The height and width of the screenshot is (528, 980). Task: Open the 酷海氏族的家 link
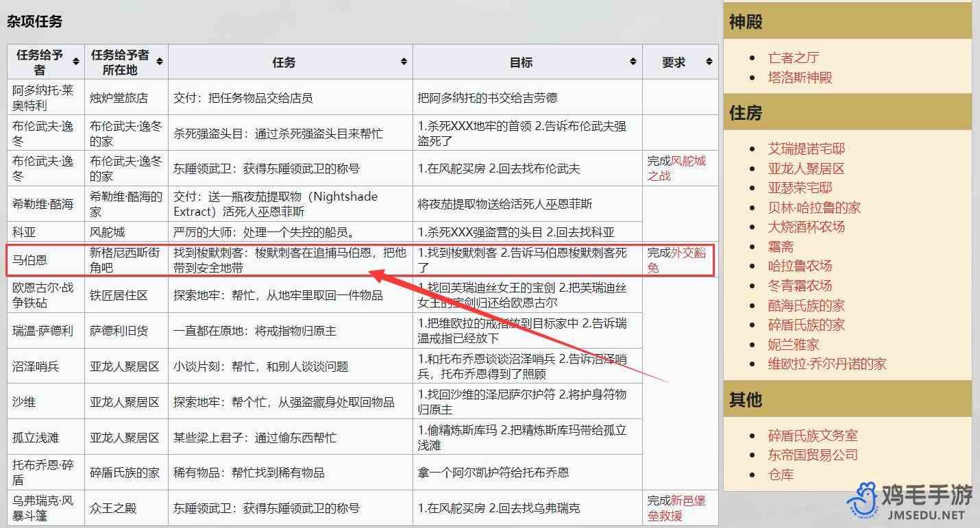coord(806,305)
